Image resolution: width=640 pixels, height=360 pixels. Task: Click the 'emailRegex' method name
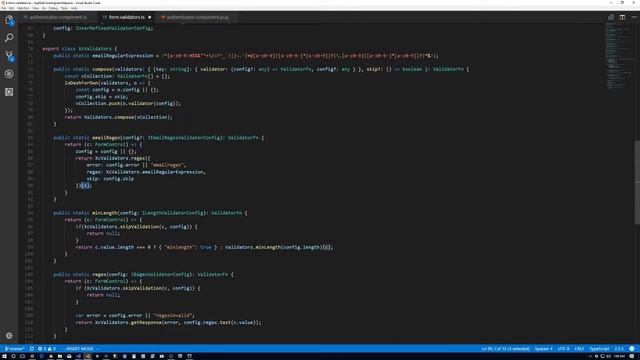pyautogui.click(x=106, y=138)
